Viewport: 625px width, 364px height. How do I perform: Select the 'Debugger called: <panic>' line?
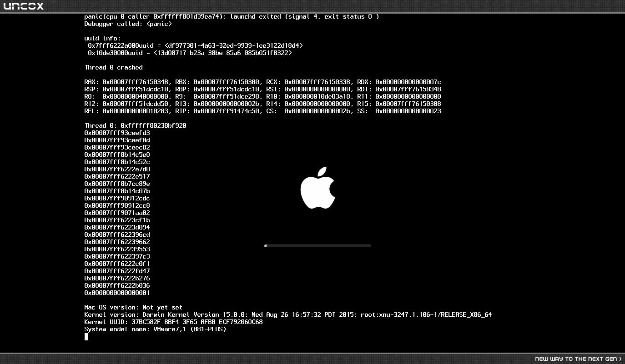pyautogui.click(x=128, y=24)
